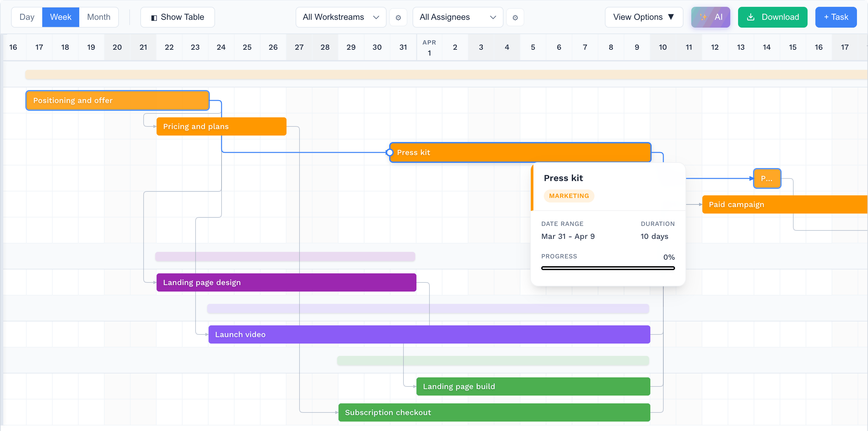Select the Subscription checkout task bar
The height and width of the screenshot is (431, 868).
click(x=494, y=412)
